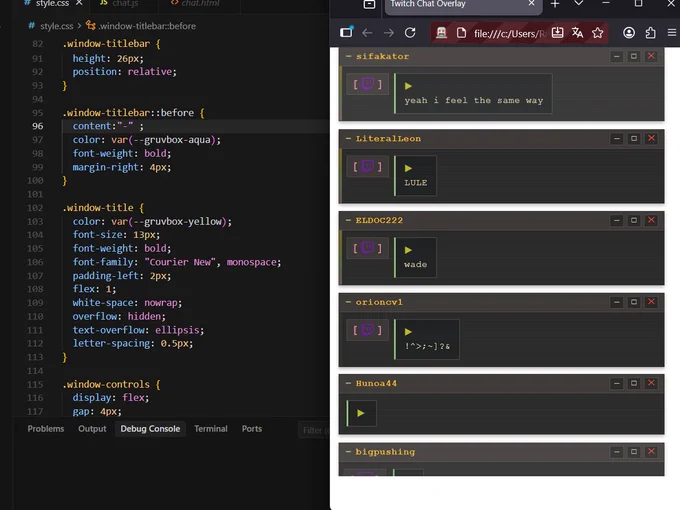Expand the list all tabs chevron
Image resolution: width=680 pixels, height=510 pixels.
579,3
